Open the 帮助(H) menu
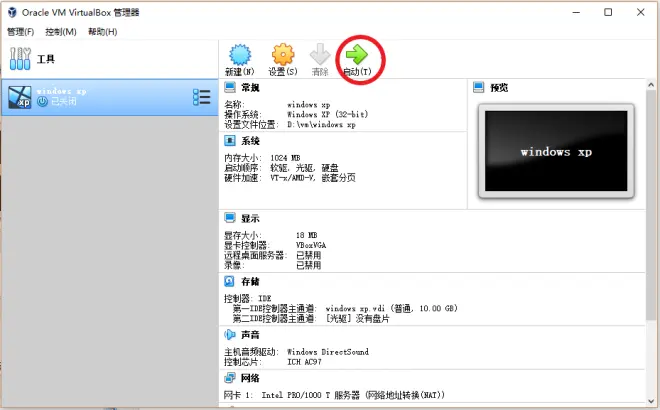This screenshot has height=410, width=660. click(x=103, y=32)
